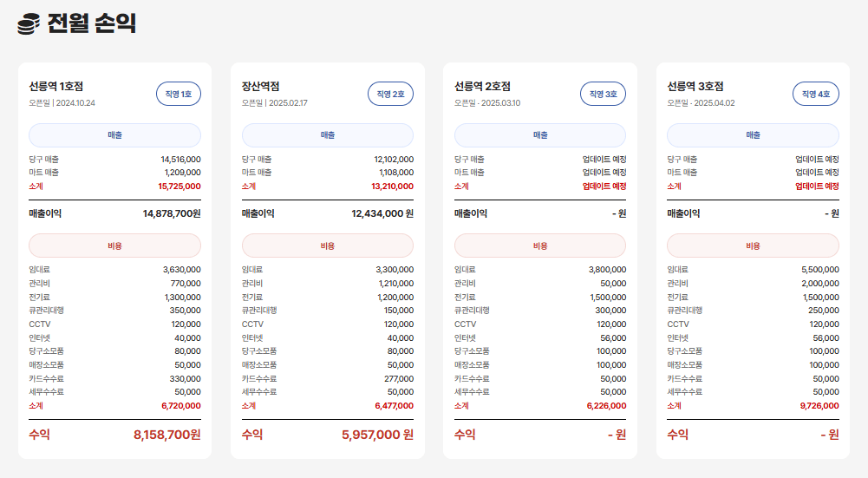Click 관리비 value 770,000
The image size is (868, 478).
coord(186,284)
